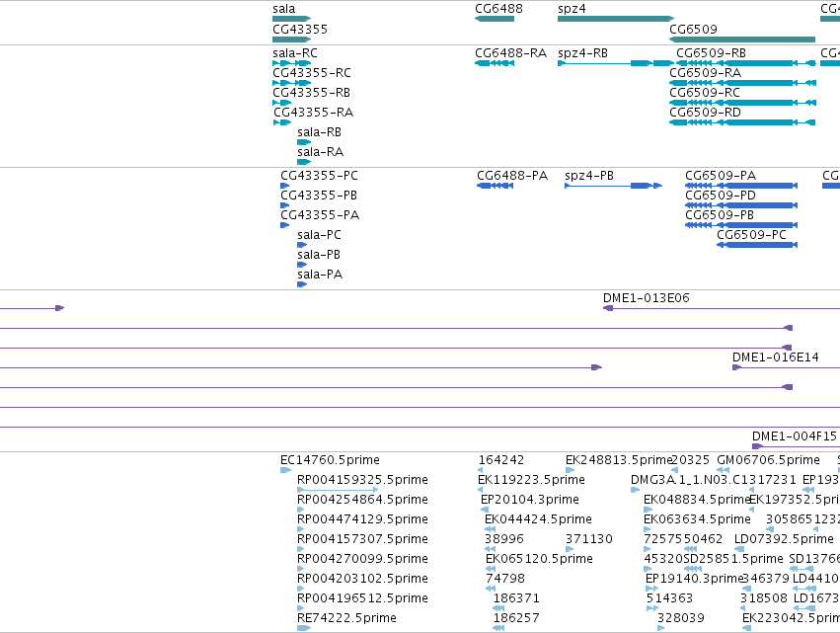Select the EK119223.5prime feature
The width and height of the screenshot is (840, 633).
[480, 490]
